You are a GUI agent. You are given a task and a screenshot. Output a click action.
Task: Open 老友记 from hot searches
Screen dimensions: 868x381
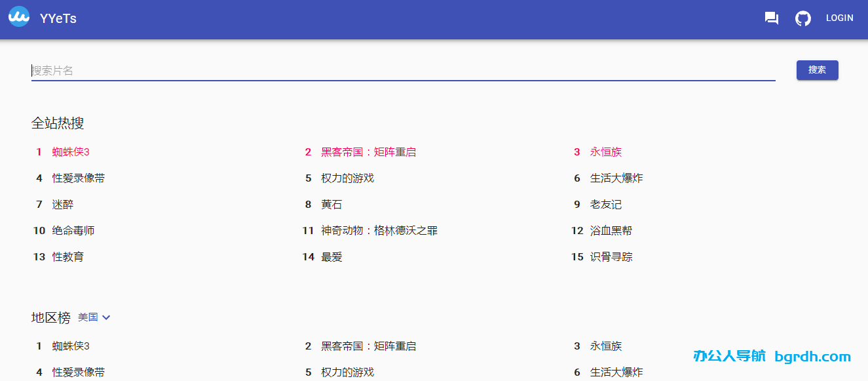pyautogui.click(x=605, y=205)
